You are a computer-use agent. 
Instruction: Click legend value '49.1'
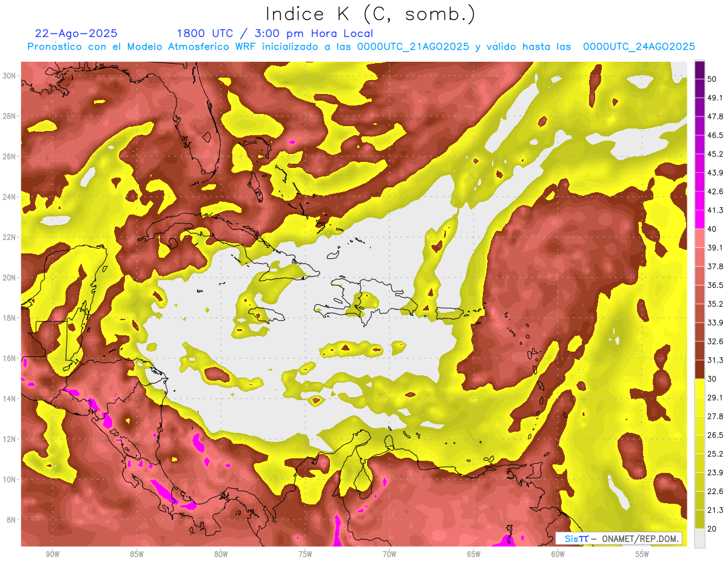[715, 98]
